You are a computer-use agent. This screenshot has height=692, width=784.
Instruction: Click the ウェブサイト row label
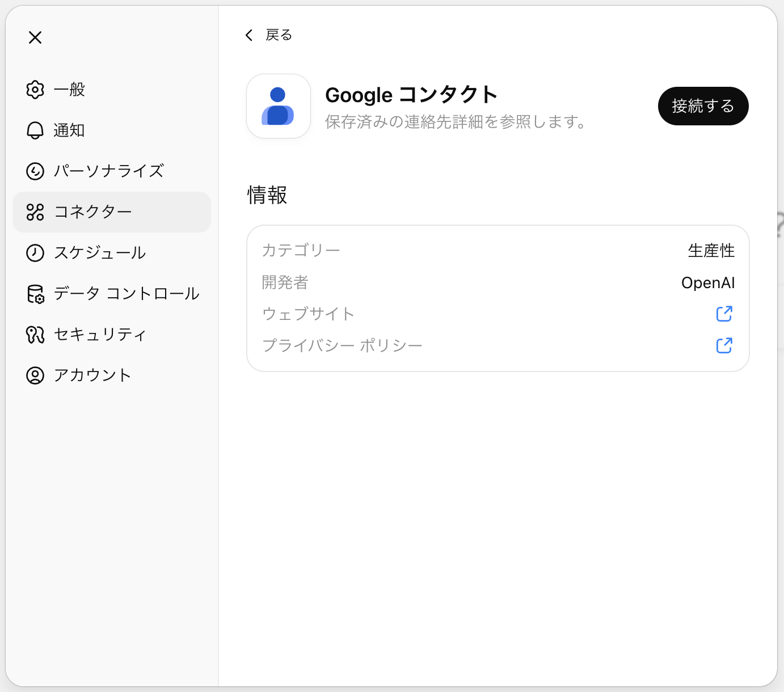(309, 314)
